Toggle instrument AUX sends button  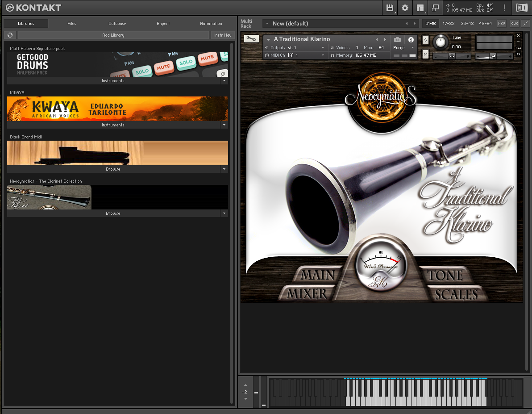(519, 48)
